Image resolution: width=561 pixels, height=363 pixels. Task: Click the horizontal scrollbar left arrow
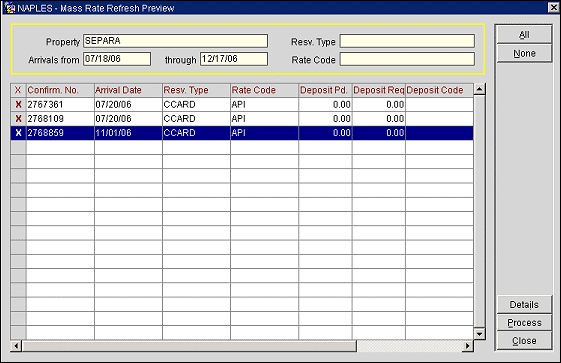[x=16, y=346]
